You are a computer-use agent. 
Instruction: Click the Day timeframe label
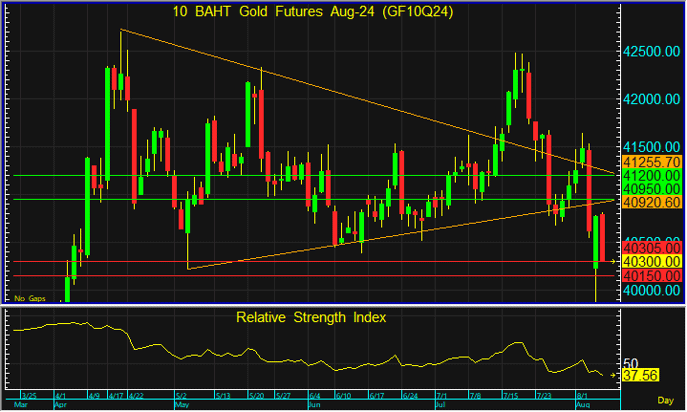click(665, 403)
